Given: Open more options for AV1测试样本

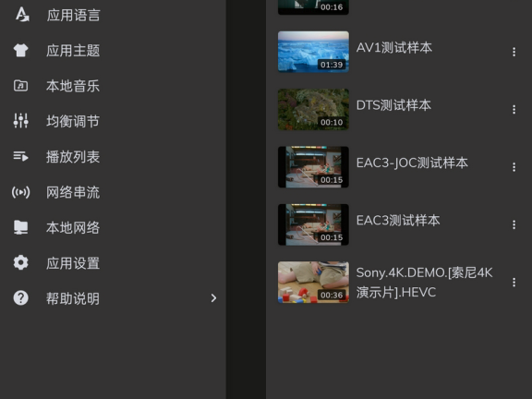Looking at the screenshot, I should coord(514,52).
